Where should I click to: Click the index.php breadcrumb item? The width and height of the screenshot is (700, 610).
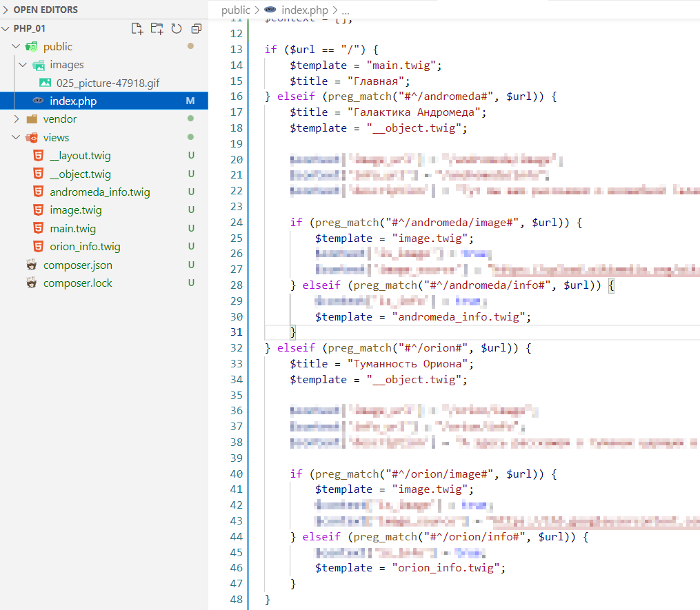pyautogui.click(x=306, y=10)
